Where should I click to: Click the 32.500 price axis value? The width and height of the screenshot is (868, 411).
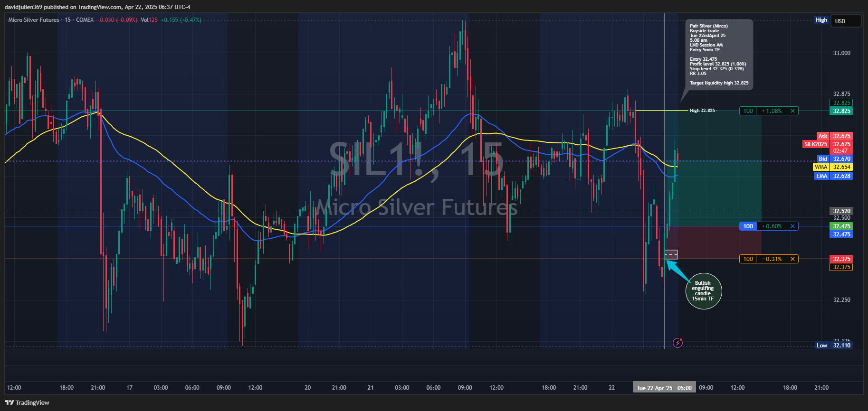pyautogui.click(x=841, y=218)
